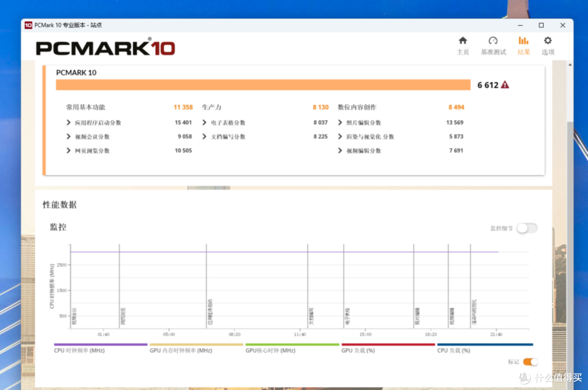
Task: Toggle the 监控细节 switch
Action: point(527,228)
